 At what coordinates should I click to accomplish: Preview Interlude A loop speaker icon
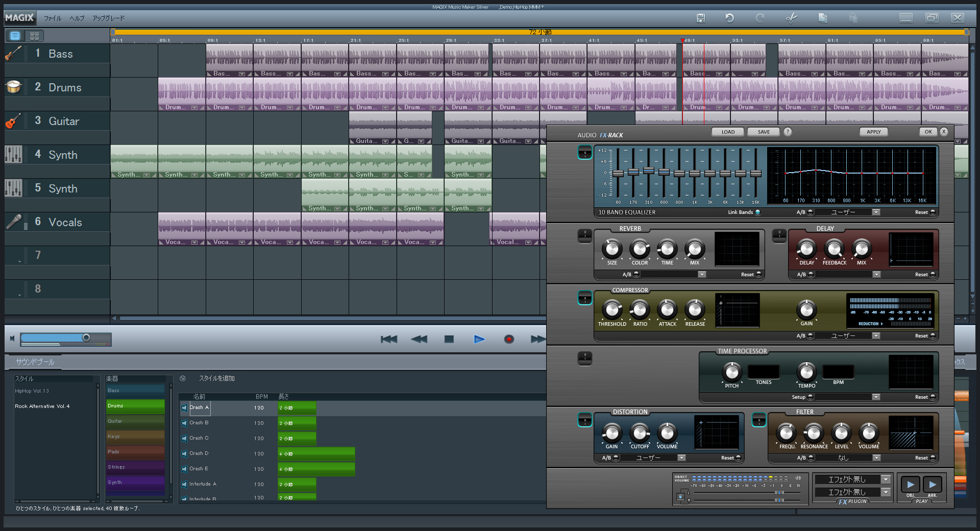(x=184, y=485)
